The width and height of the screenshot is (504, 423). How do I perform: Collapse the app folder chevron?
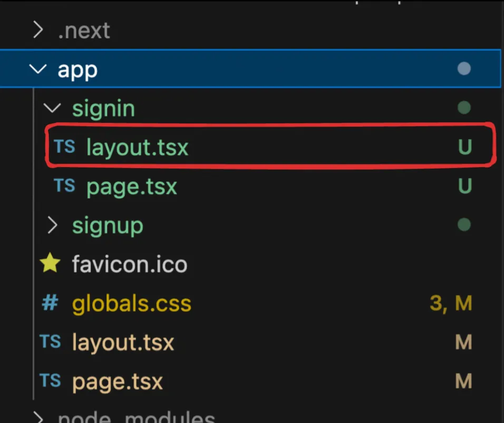tap(38, 70)
